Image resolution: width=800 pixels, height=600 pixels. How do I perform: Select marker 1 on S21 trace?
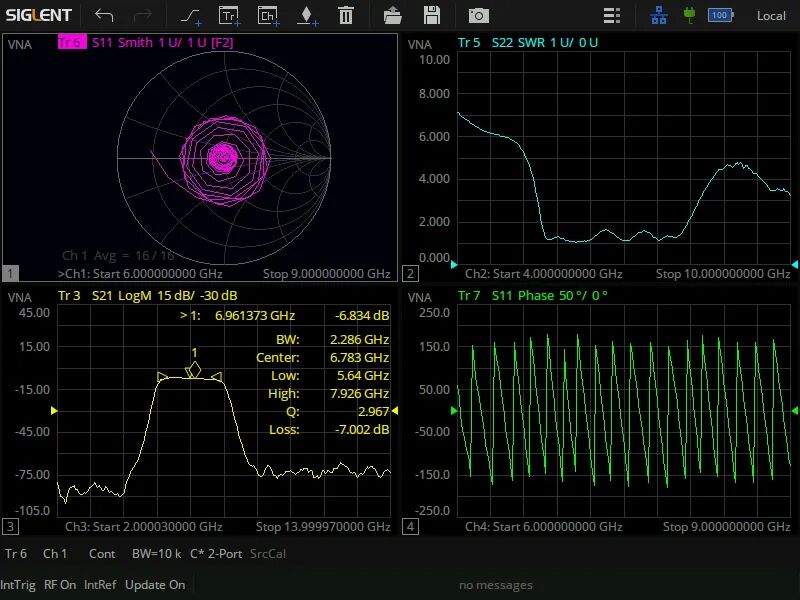click(194, 368)
